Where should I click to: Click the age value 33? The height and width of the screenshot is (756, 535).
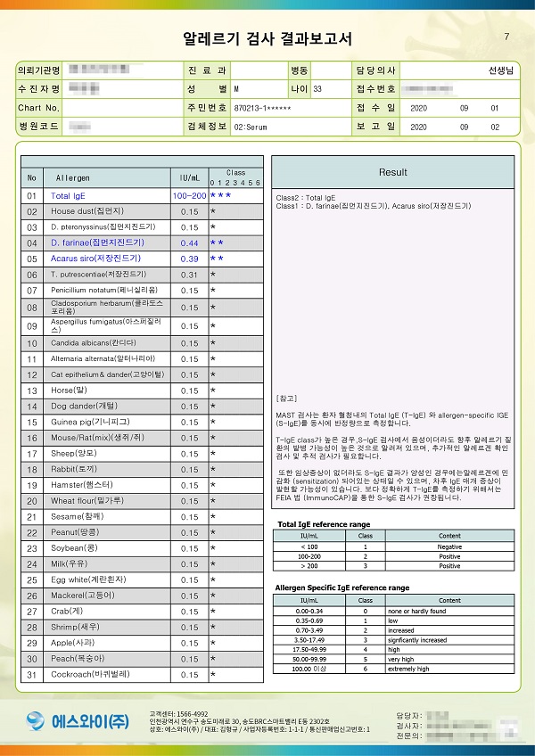(317, 89)
